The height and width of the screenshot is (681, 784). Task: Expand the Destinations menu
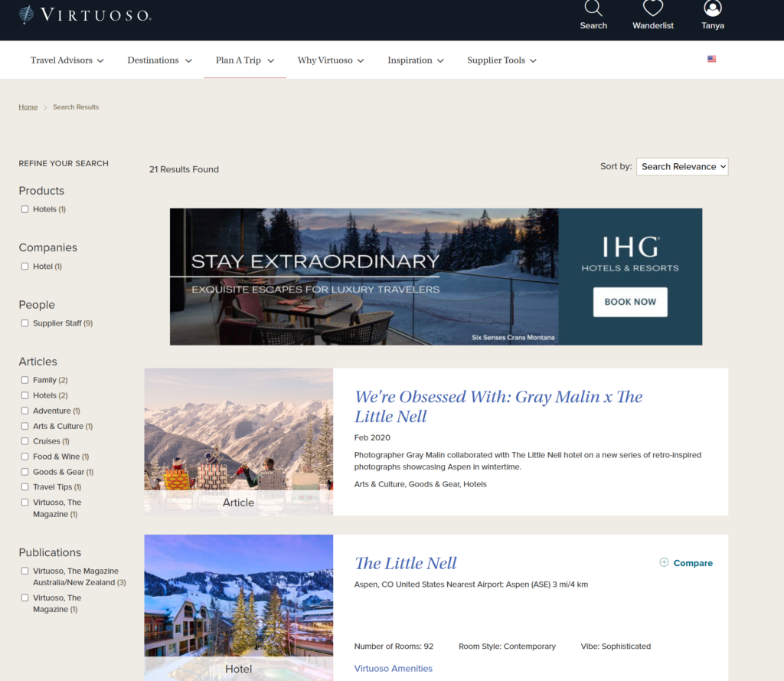coord(159,60)
